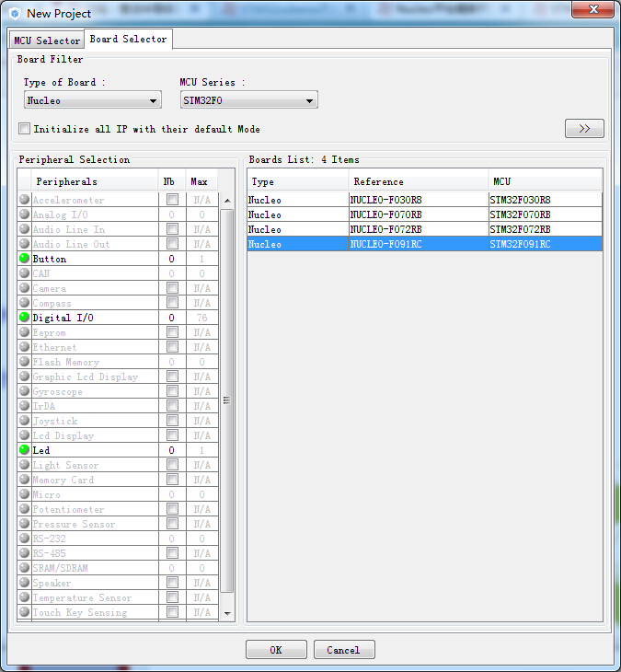621x672 pixels.
Task: Tick the Accelerometer checkbox
Action: point(172,199)
